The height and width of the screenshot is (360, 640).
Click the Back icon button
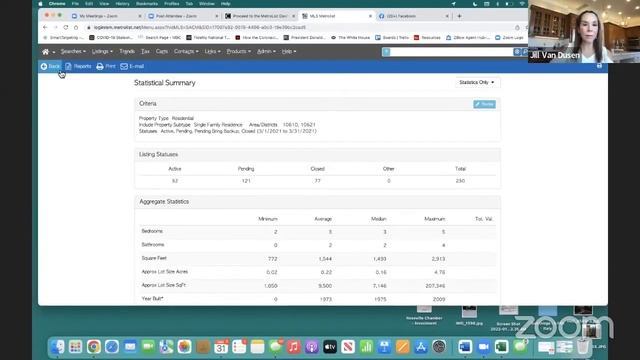(50, 66)
